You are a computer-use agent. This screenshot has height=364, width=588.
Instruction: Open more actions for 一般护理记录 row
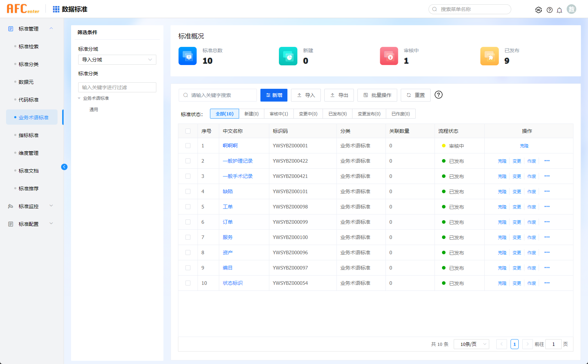tap(547, 161)
